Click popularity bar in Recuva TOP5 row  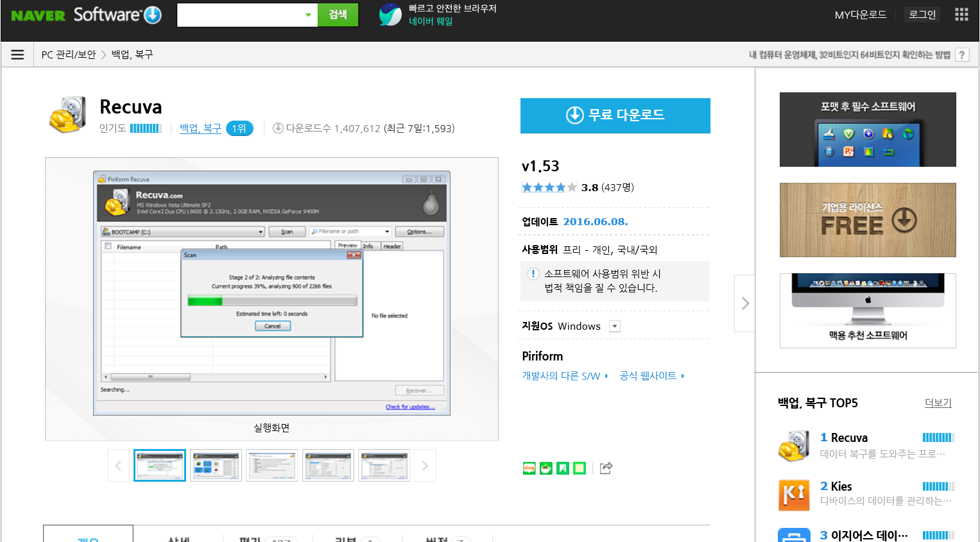(x=938, y=437)
